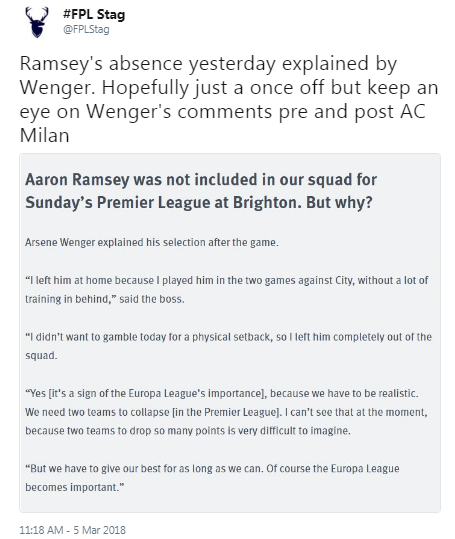The height and width of the screenshot is (539, 455).
Task: Click the paragraph about Europa League's importance
Action: (226, 412)
